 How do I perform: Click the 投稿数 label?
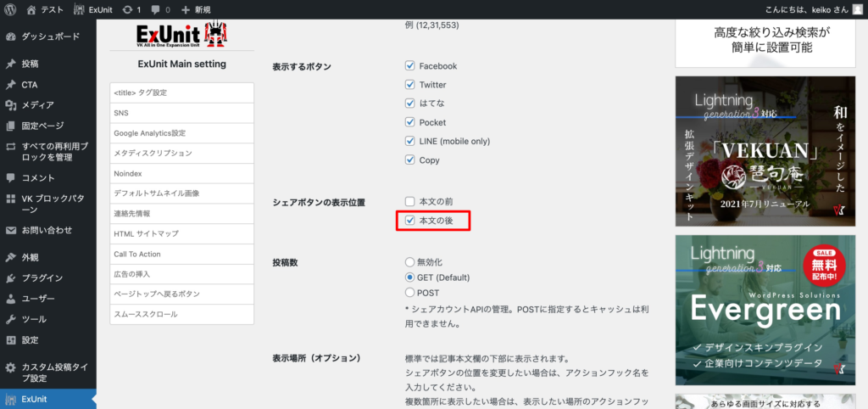pos(285,263)
